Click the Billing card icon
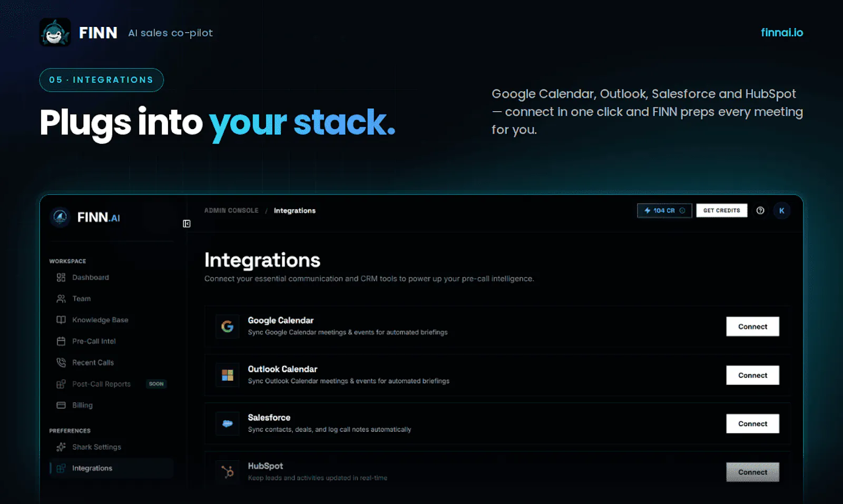Image resolution: width=843 pixels, height=504 pixels. 61,405
